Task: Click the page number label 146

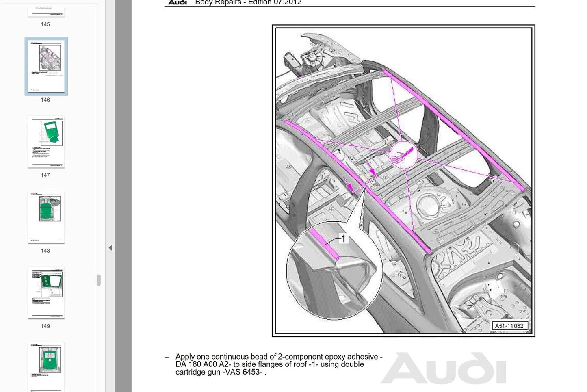Action: click(45, 100)
